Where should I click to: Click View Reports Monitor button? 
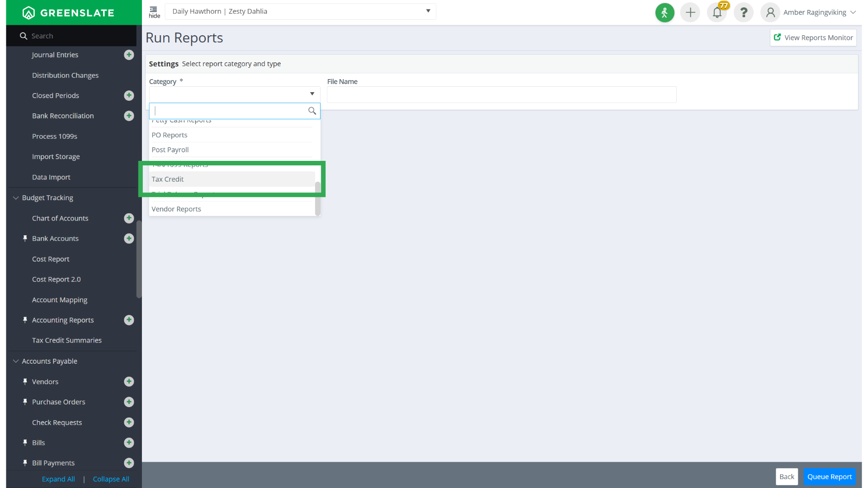[x=813, y=38]
